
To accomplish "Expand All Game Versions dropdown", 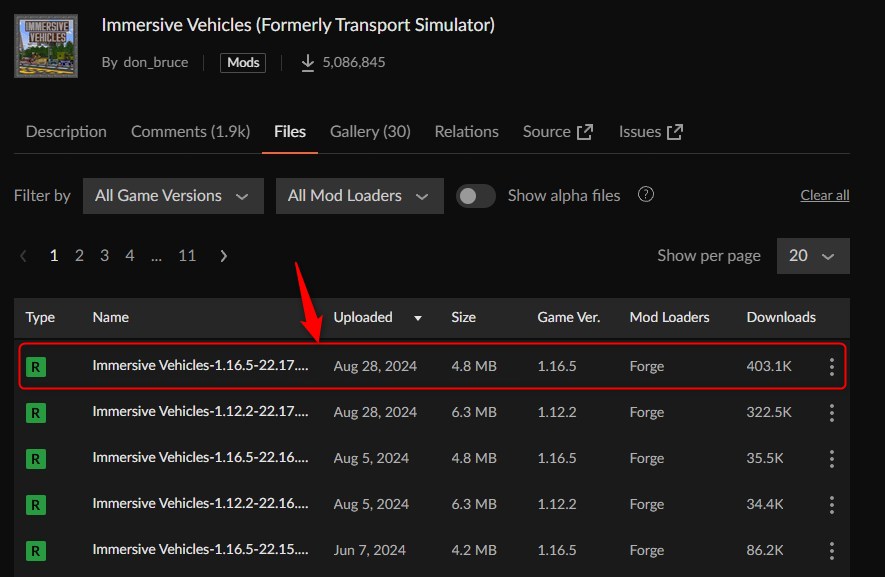I will tap(173, 196).
